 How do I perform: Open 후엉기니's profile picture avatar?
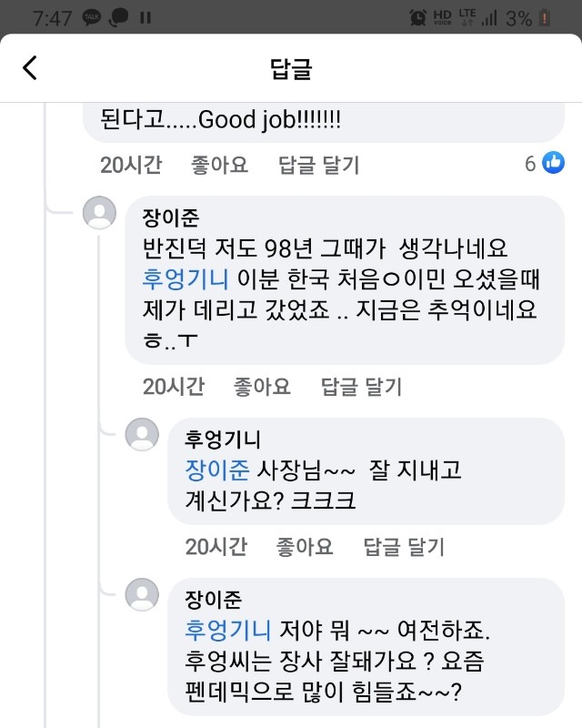[142, 434]
